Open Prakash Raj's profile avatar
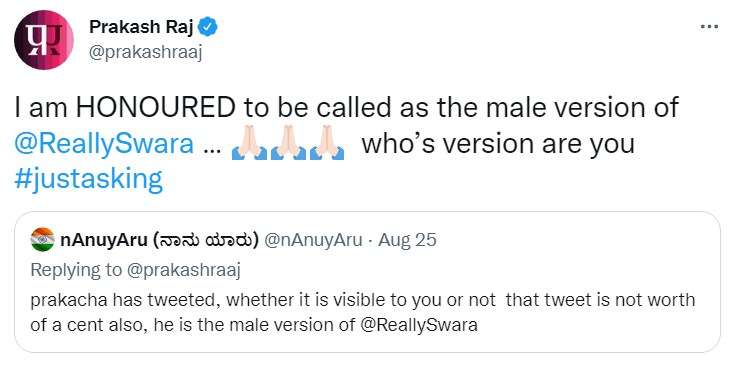 (44, 40)
